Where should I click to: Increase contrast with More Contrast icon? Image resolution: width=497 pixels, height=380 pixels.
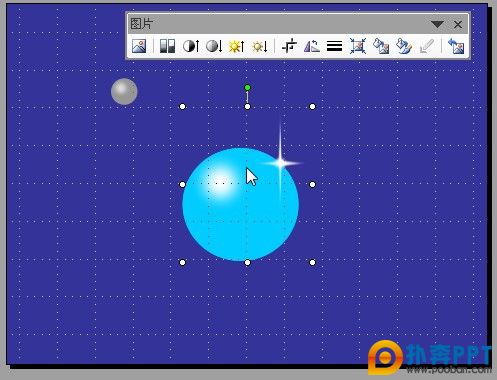click(x=191, y=46)
